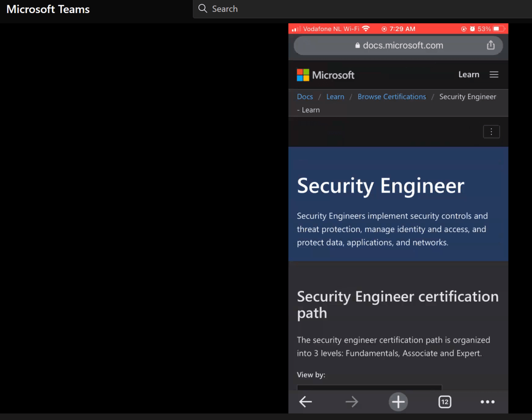Focus the Teams Search box
This screenshot has width=532, height=420.
tap(312, 9)
